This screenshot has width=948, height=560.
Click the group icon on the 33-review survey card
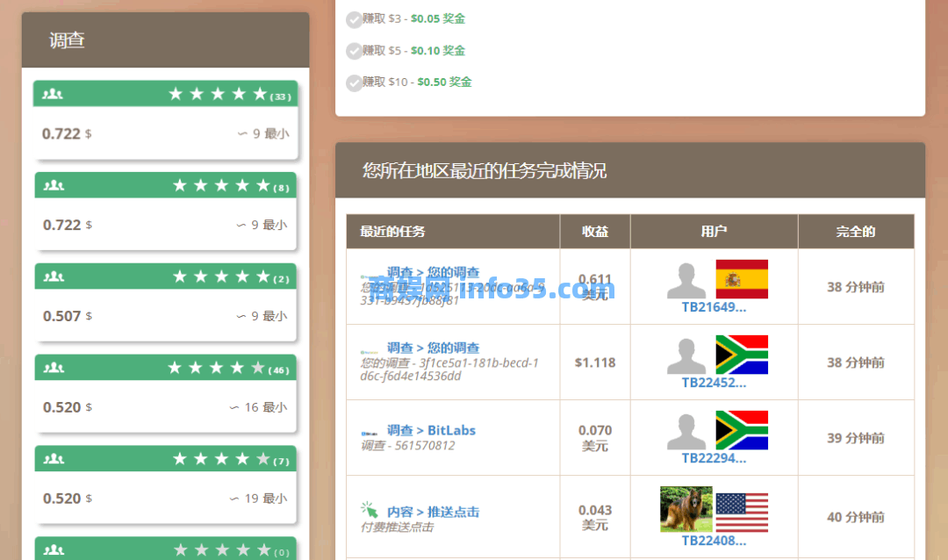tap(53, 94)
